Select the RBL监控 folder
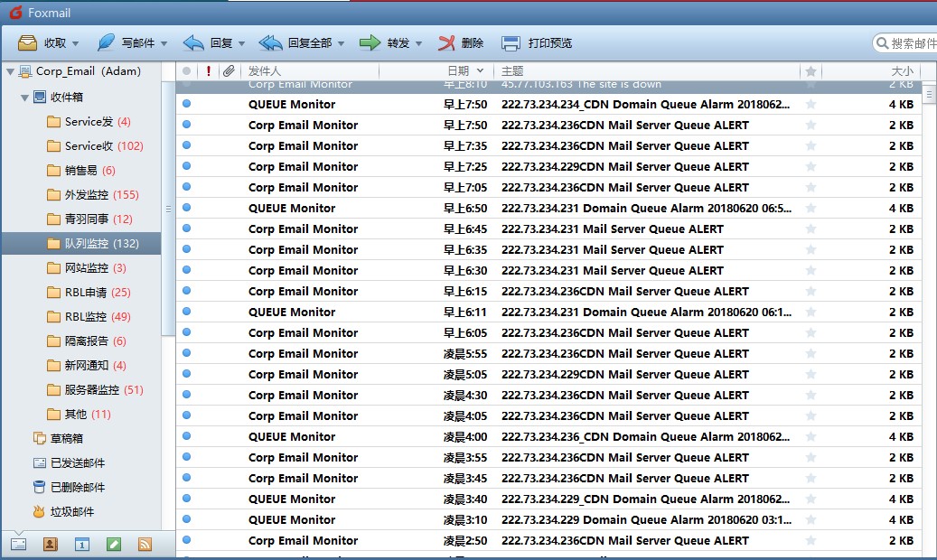 86,317
